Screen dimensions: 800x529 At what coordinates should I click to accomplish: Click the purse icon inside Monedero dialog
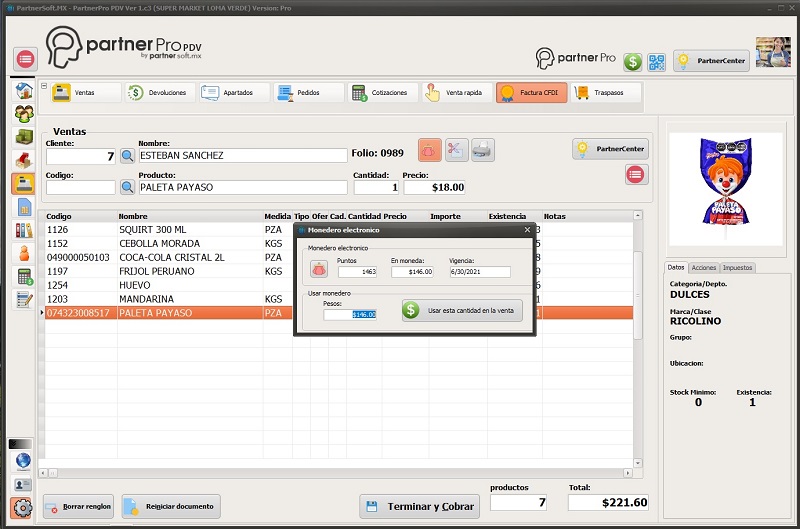click(319, 268)
